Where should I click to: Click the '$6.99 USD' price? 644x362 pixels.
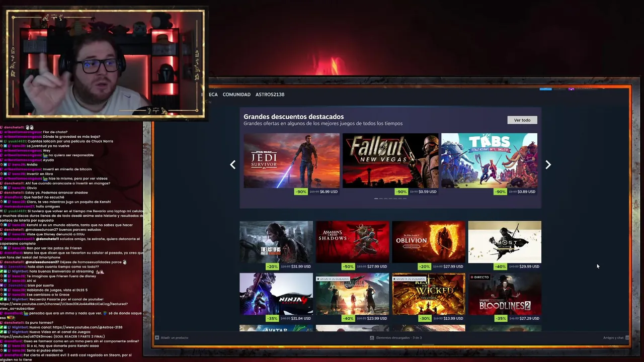point(329,192)
